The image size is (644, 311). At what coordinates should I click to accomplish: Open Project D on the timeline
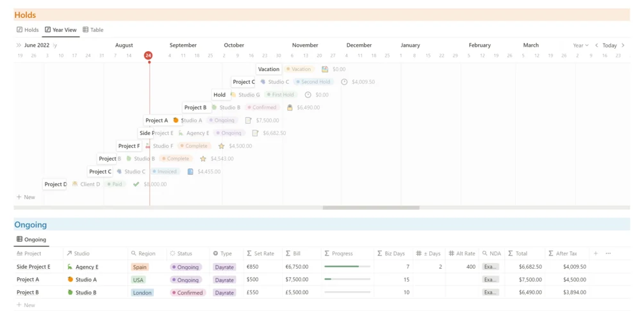(x=56, y=184)
